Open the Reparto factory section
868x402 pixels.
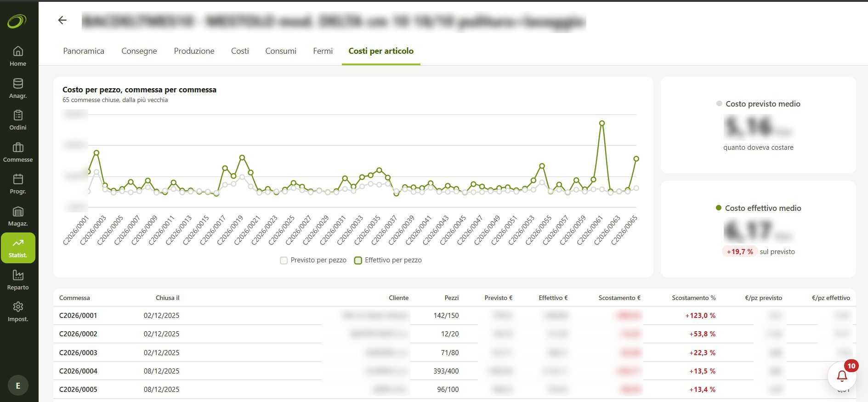[x=18, y=280]
